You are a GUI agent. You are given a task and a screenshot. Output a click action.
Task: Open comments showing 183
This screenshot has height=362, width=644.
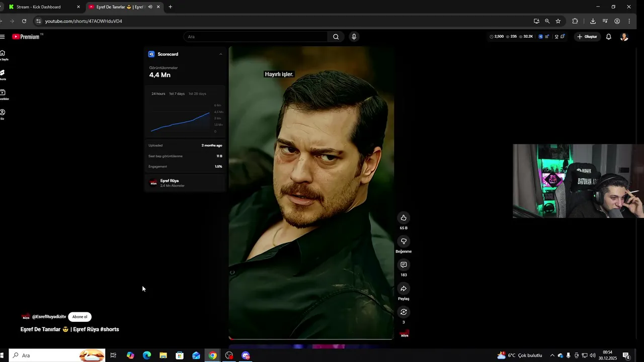click(404, 265)
